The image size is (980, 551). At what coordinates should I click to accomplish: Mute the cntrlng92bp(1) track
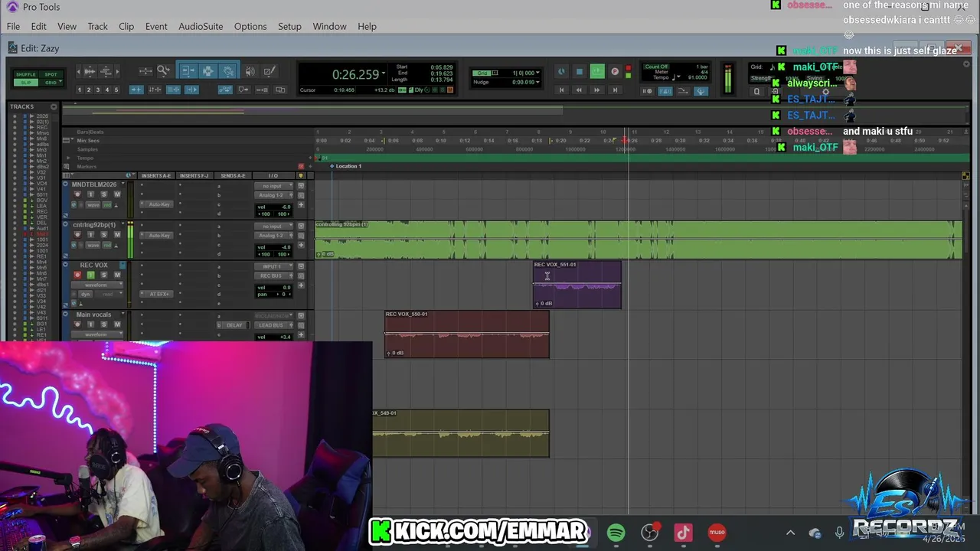click(117, 234)
